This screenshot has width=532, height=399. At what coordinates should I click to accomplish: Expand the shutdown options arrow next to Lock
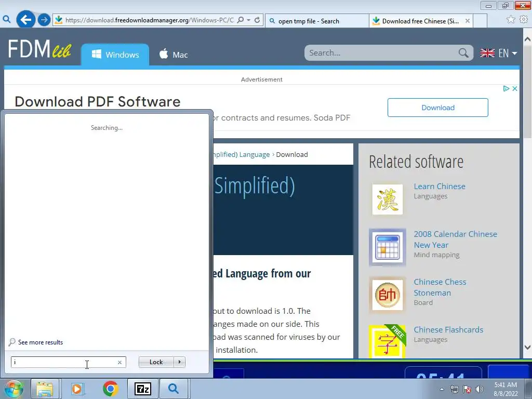pyautogui.click(x=179, y=362)
